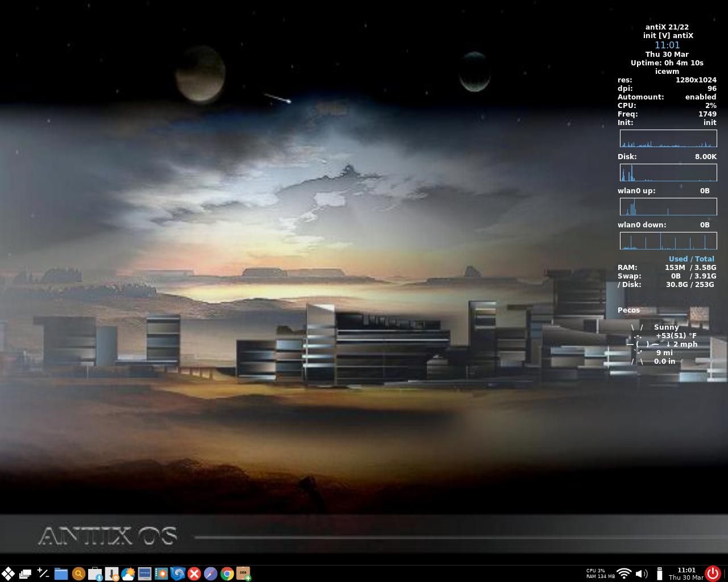Click the 'antiX 21/22' header text
The height and width of the screenshot is (582, 728).
click(x=667, y=27)
